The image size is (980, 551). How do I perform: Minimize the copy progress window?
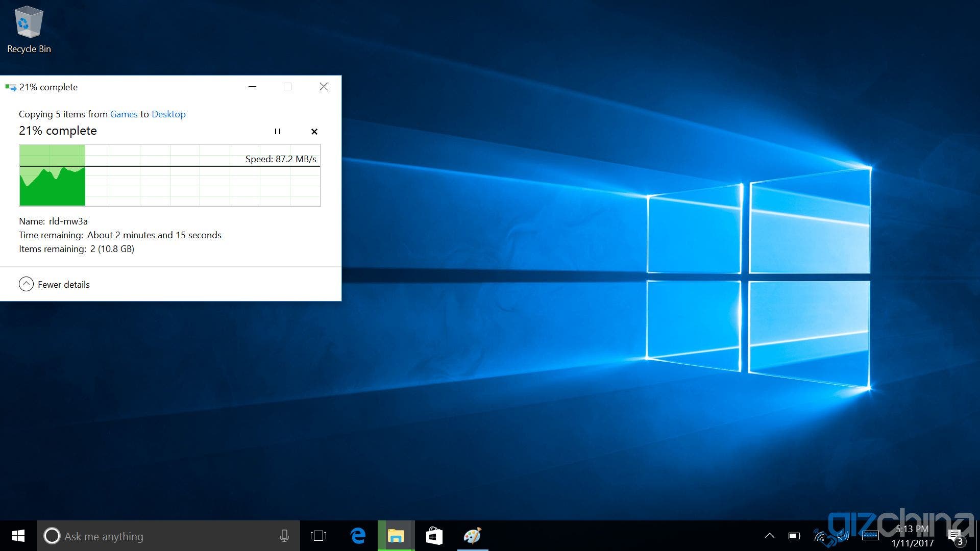coord(252,87)
